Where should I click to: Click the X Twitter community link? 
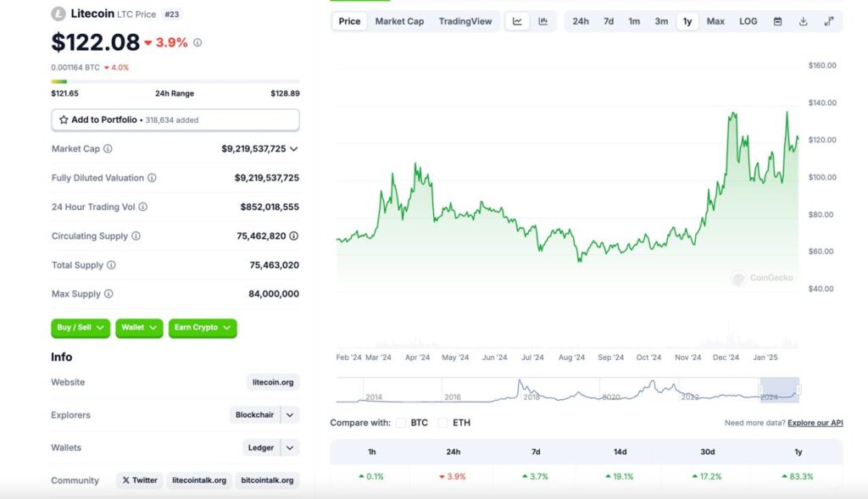[x=140, y=480]
